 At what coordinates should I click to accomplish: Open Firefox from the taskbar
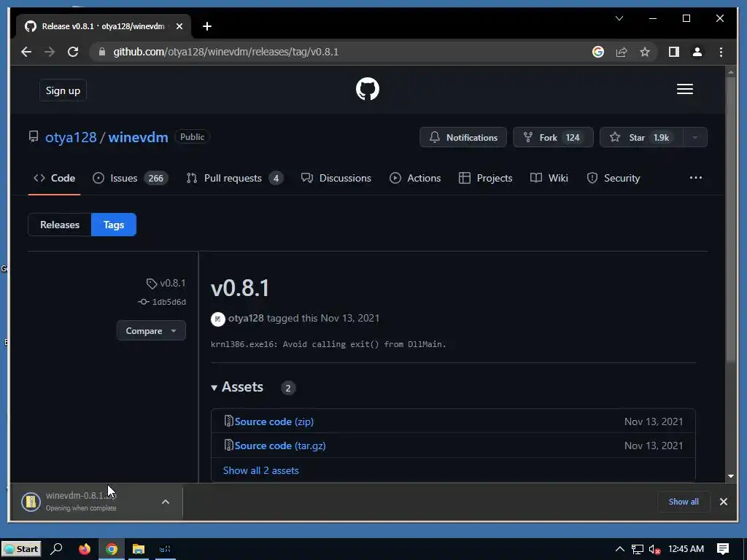point(85,549)
